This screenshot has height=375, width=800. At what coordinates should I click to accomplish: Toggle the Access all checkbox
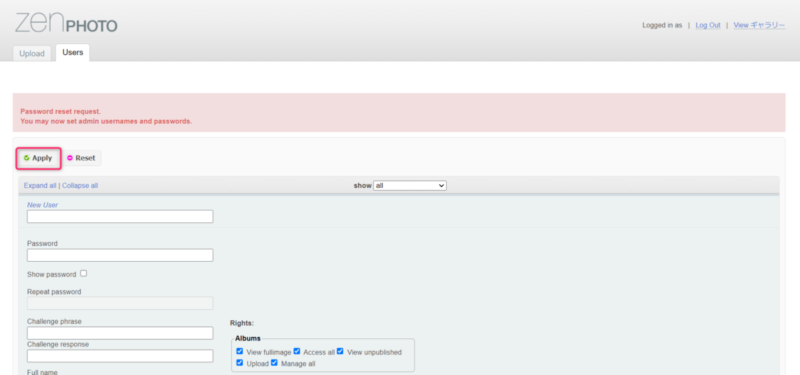297,352
